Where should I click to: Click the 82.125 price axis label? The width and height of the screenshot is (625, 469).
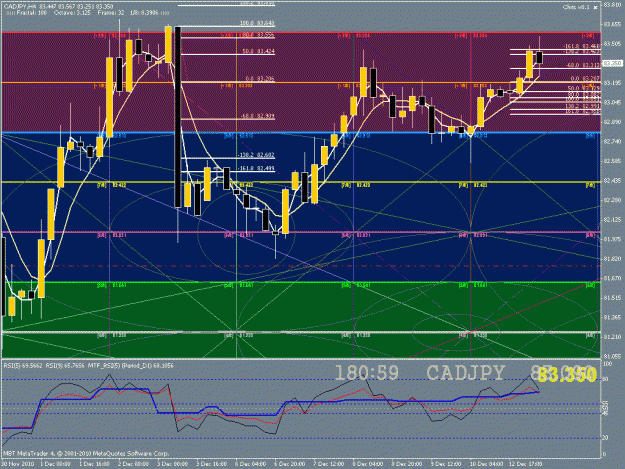613,220
